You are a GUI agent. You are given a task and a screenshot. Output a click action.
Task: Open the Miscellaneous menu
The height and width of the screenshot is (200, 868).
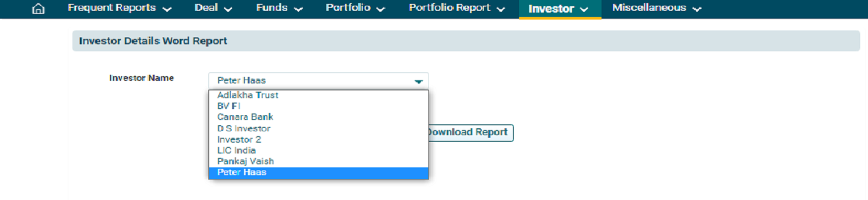657,8
